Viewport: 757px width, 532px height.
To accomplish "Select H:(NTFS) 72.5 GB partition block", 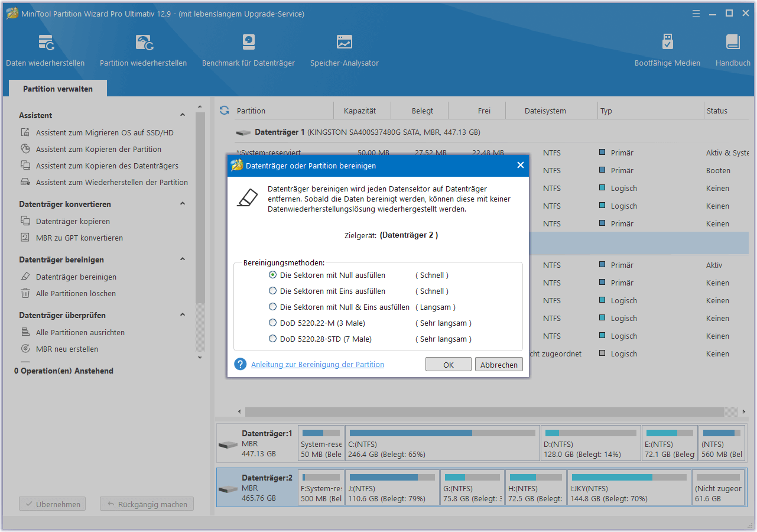I will (535, 488).
